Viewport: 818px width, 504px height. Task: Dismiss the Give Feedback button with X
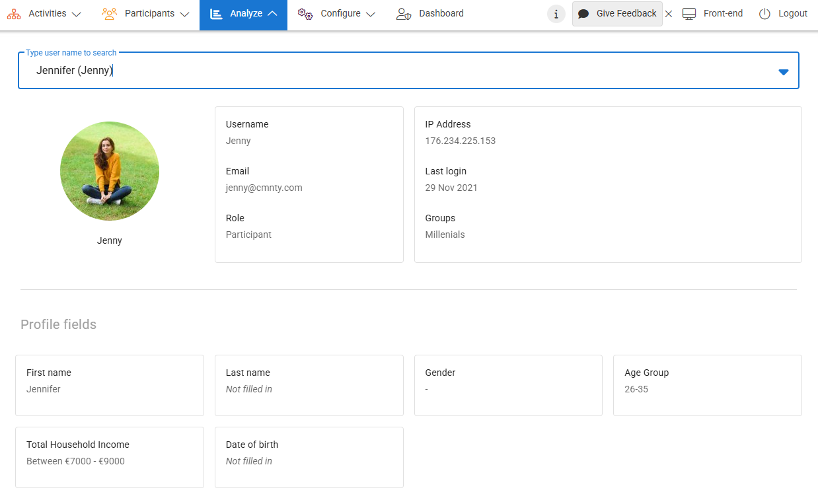point(669,14)
